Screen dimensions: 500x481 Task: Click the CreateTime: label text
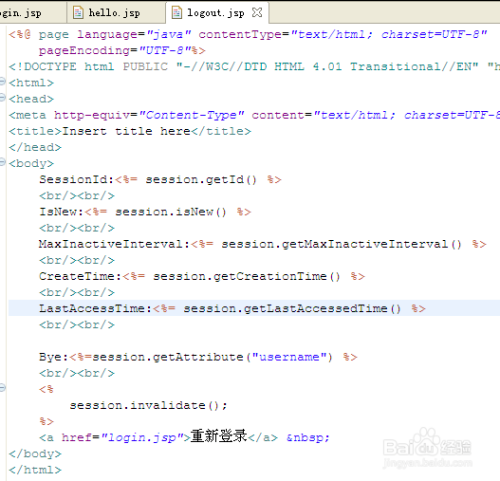(x=80, y=276)
